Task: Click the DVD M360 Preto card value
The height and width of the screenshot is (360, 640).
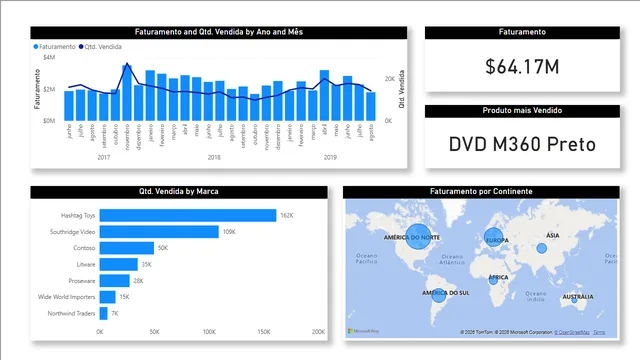Action: click(x=522, y=144)
